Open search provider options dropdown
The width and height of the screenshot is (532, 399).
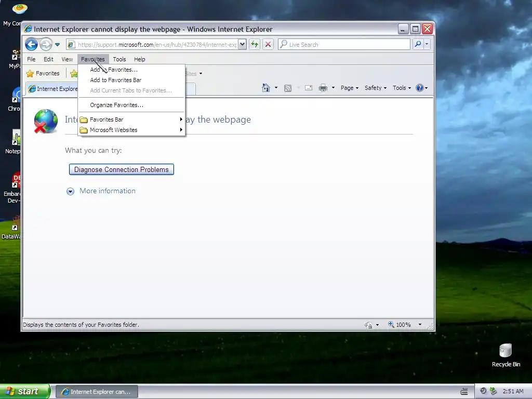427,45
